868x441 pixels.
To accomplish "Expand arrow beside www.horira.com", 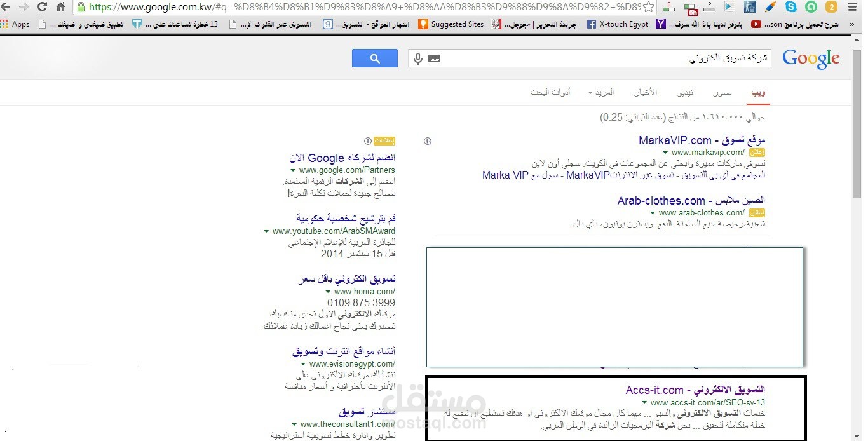I will pos(328,292).
